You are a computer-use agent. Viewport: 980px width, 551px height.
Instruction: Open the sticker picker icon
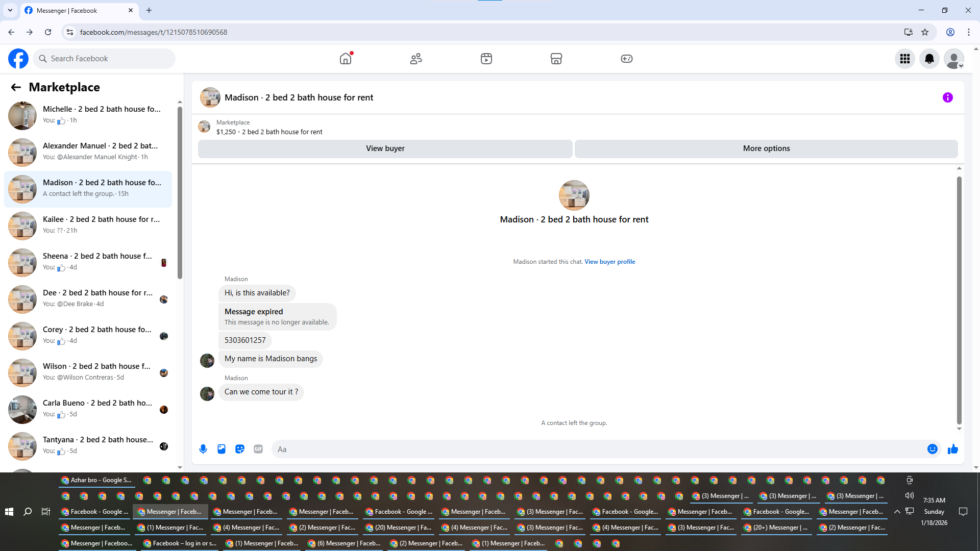coord(240,449)
